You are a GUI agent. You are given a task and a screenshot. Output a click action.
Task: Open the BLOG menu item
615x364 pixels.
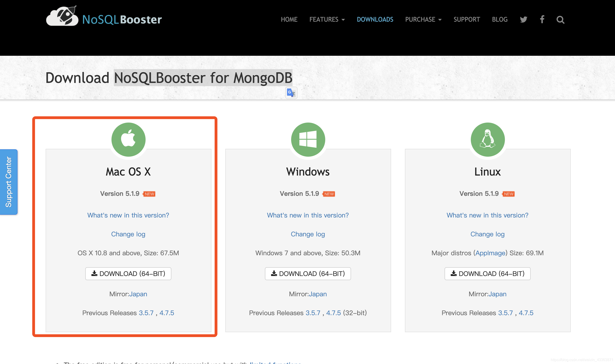point(500,19)
